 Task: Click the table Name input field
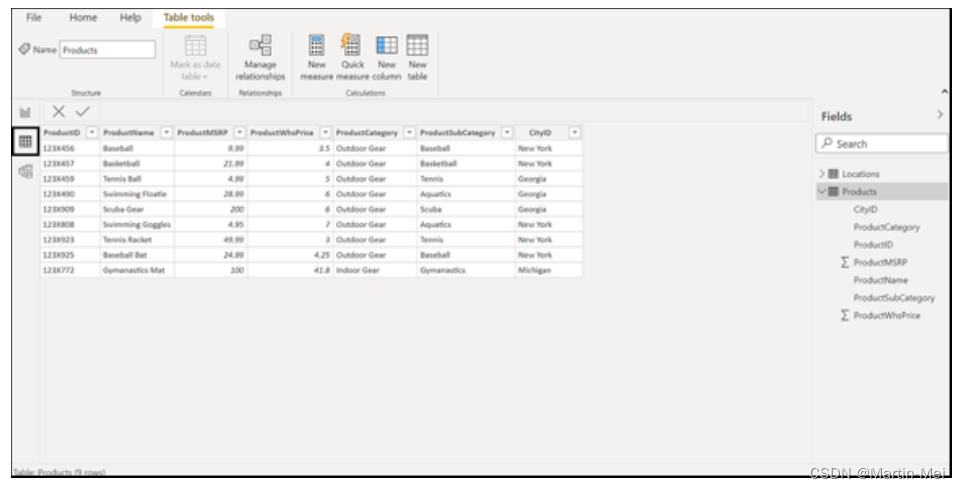tap(107, 50)
